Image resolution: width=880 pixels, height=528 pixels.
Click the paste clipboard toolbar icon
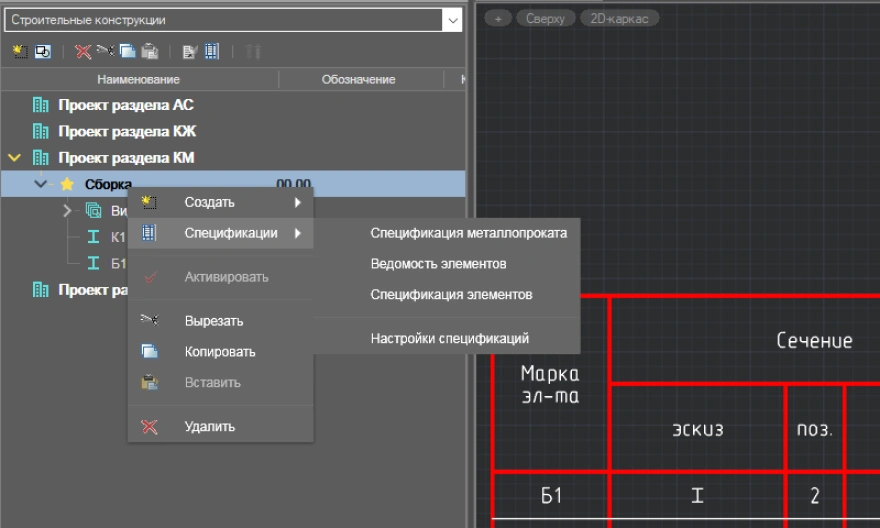point(149,51)
